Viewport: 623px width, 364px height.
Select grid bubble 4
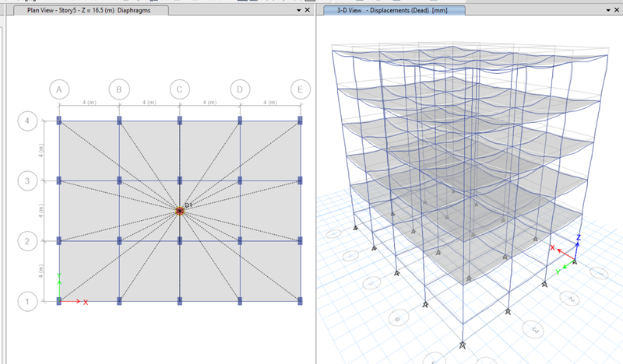click(x=27, y=121)
